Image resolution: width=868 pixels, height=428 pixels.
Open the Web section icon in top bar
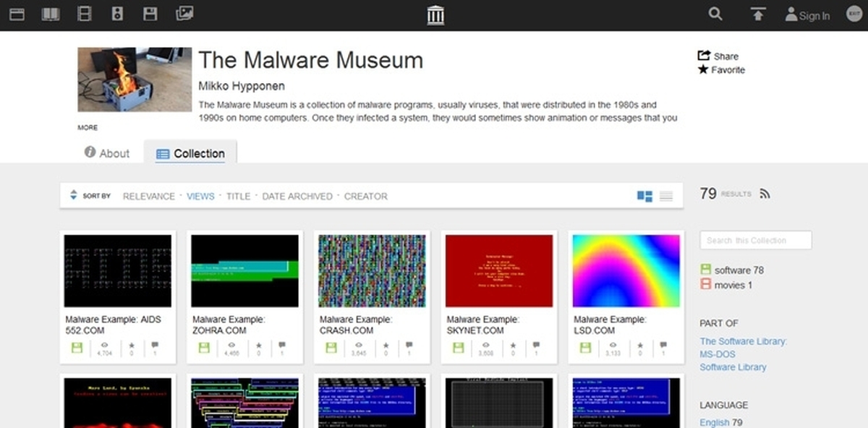click(x=17, y=14)
